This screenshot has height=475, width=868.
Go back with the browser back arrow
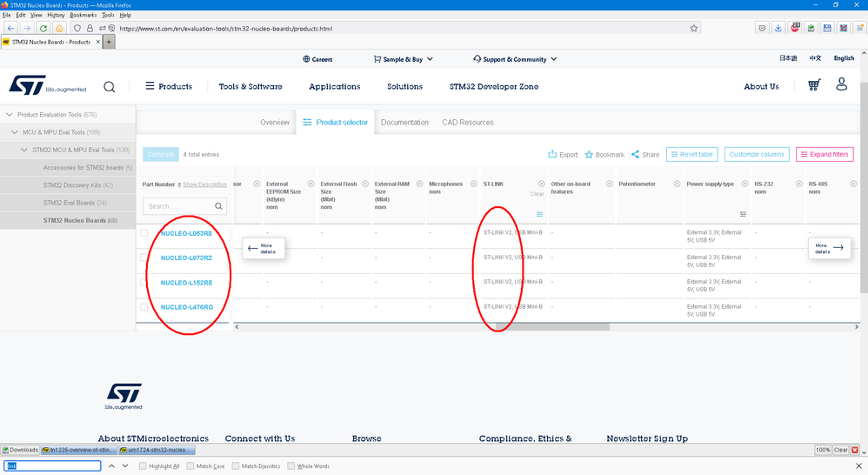[11, 28]
